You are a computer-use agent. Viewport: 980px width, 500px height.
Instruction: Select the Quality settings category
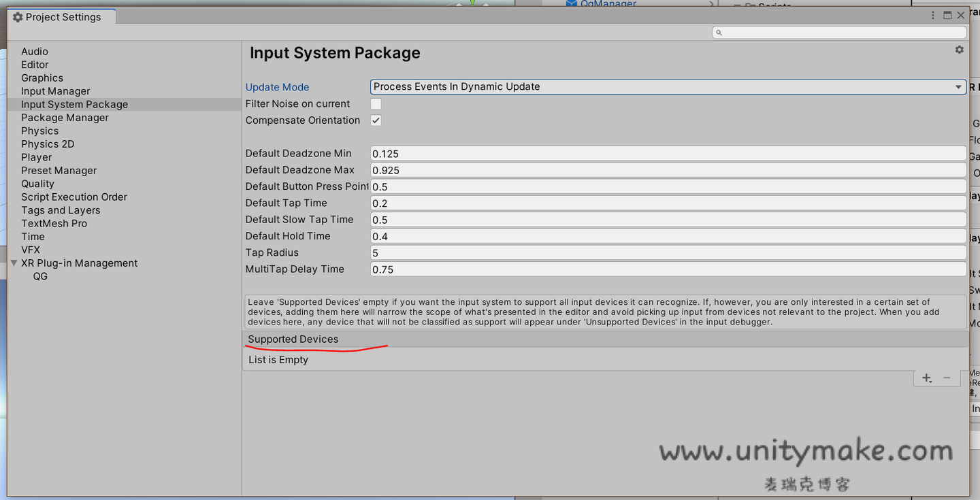point(37,183)
